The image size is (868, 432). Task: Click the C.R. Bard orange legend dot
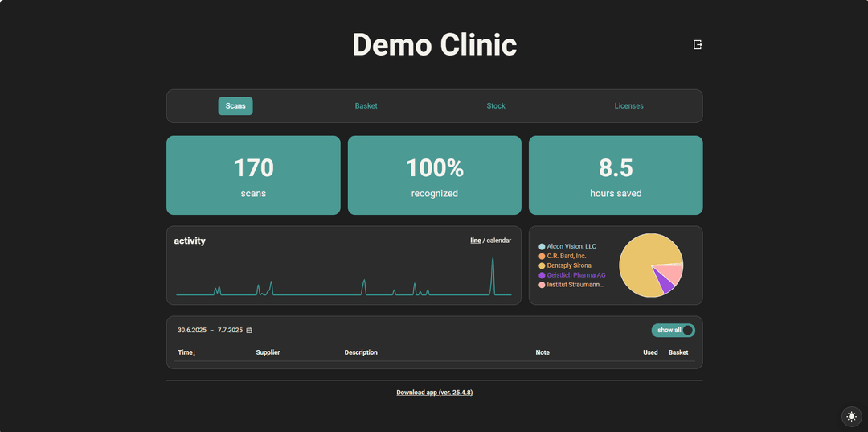[542, 257]
